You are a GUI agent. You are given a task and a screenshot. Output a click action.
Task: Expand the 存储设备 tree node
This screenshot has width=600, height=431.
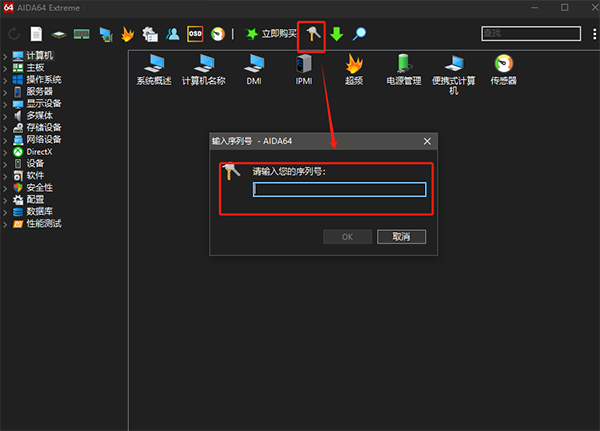pos(5,129)
